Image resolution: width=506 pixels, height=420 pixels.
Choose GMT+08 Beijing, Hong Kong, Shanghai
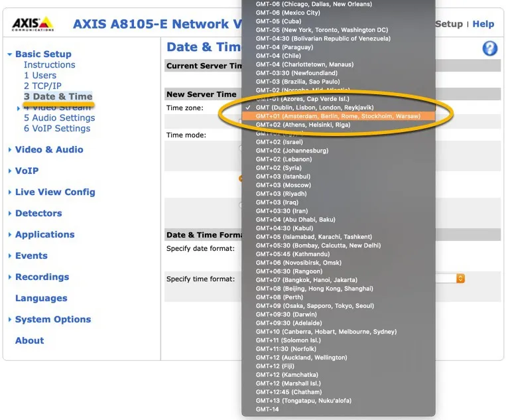tap(338, 289)
